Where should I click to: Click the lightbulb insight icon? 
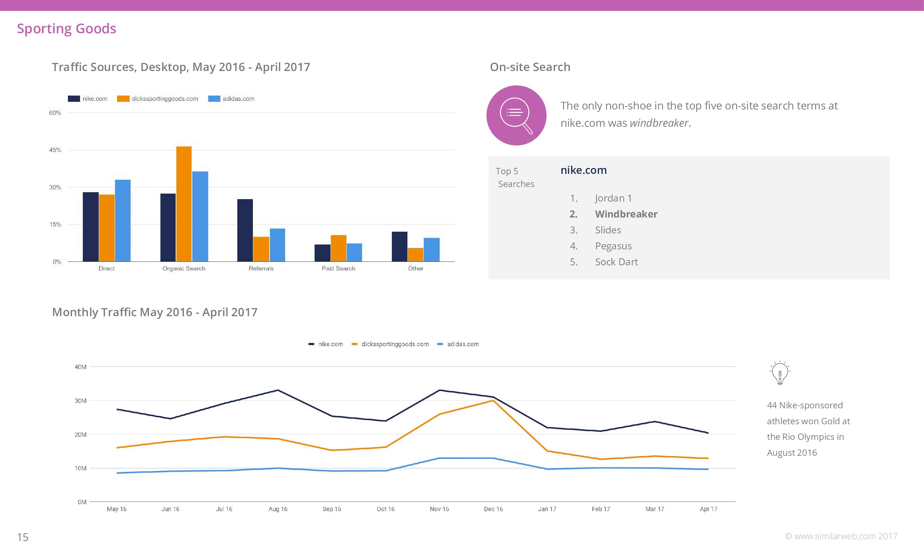tap(780, 373)
